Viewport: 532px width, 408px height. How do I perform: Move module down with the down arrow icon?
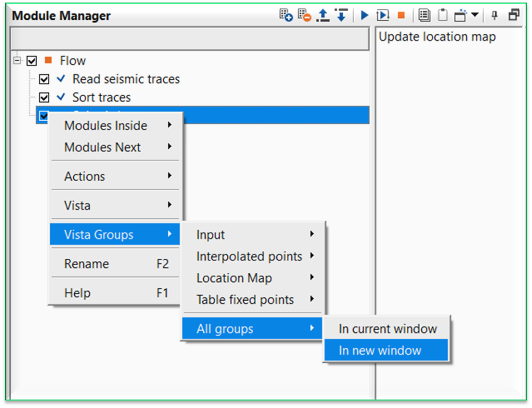click(341, 15)
